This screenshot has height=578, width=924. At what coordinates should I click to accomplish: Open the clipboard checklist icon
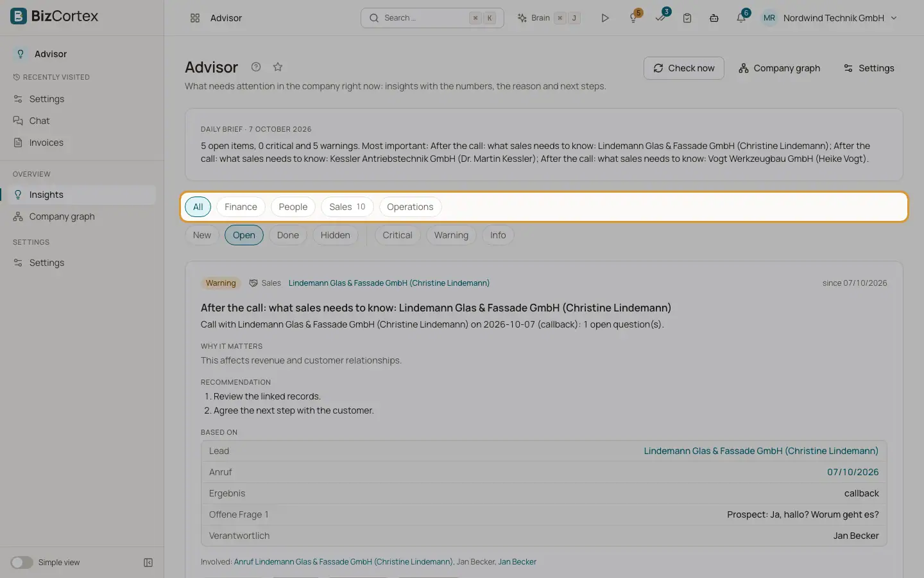tap(687, 18)
